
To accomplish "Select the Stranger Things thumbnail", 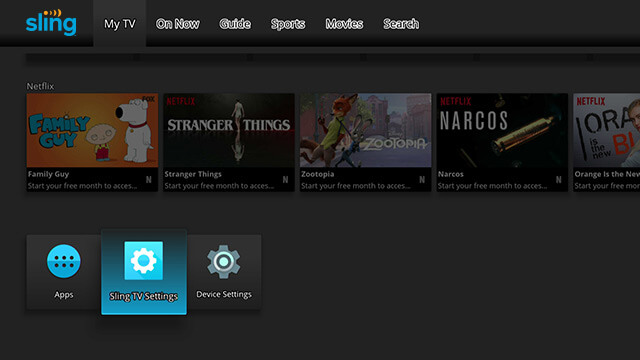I will [x=229, y=130].
